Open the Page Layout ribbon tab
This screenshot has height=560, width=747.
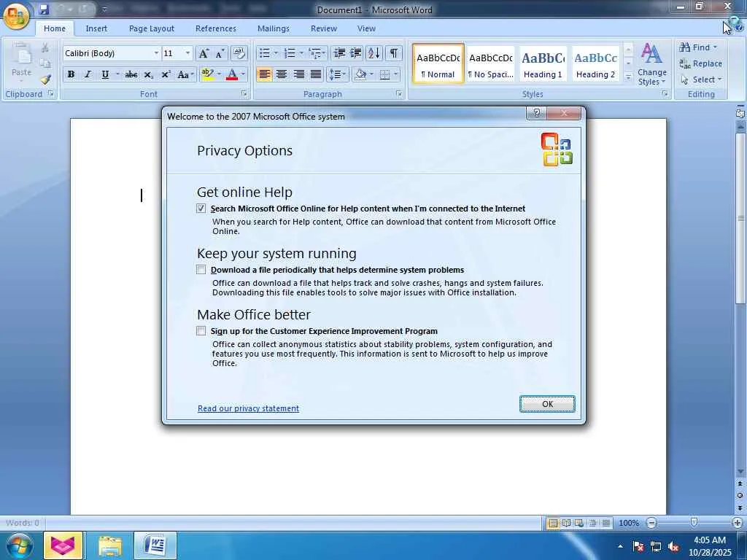[152, 28]
